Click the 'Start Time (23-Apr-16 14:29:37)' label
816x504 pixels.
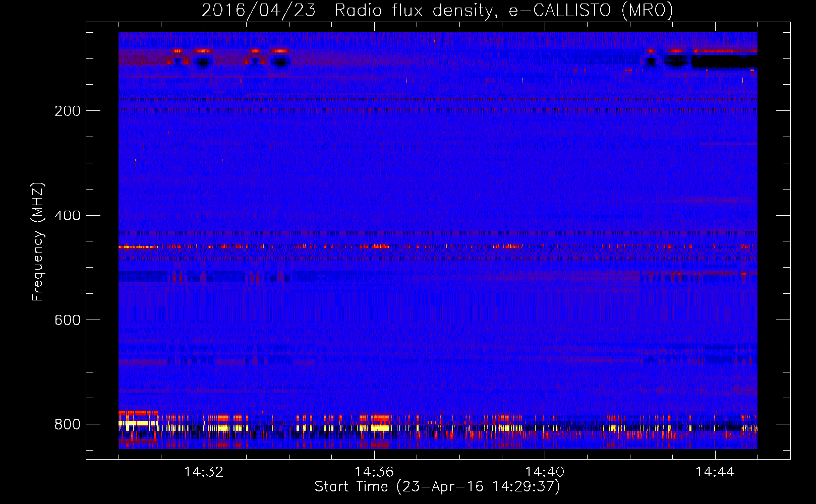pos(437,487)
